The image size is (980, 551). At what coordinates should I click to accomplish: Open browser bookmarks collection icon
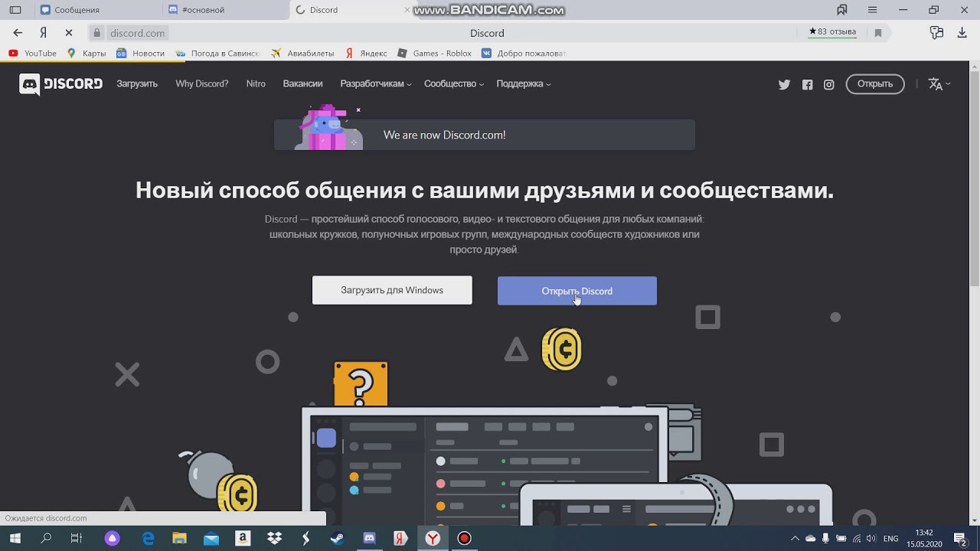click(x=842, y=10)
